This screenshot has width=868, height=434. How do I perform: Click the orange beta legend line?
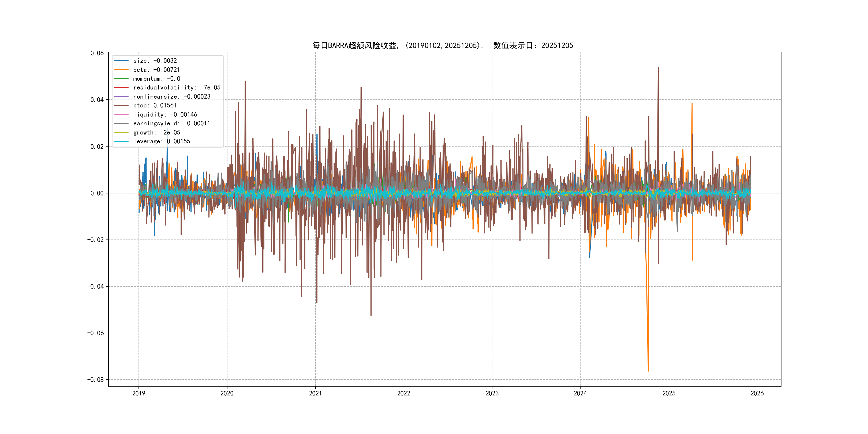(x=121, y=70)
